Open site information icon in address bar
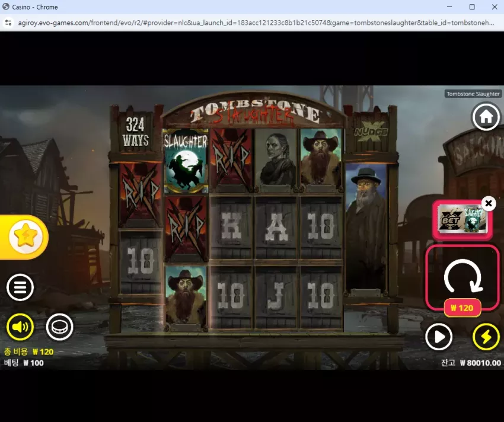The width and height of the screenshot is (504, 422). (8, 23)
